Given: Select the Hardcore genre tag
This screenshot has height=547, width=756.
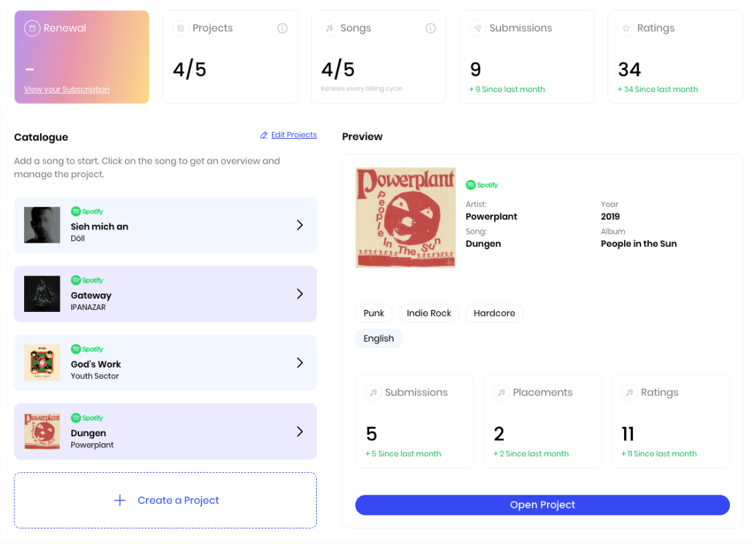Looking at the screenshot, I should (x=494, y=313).
